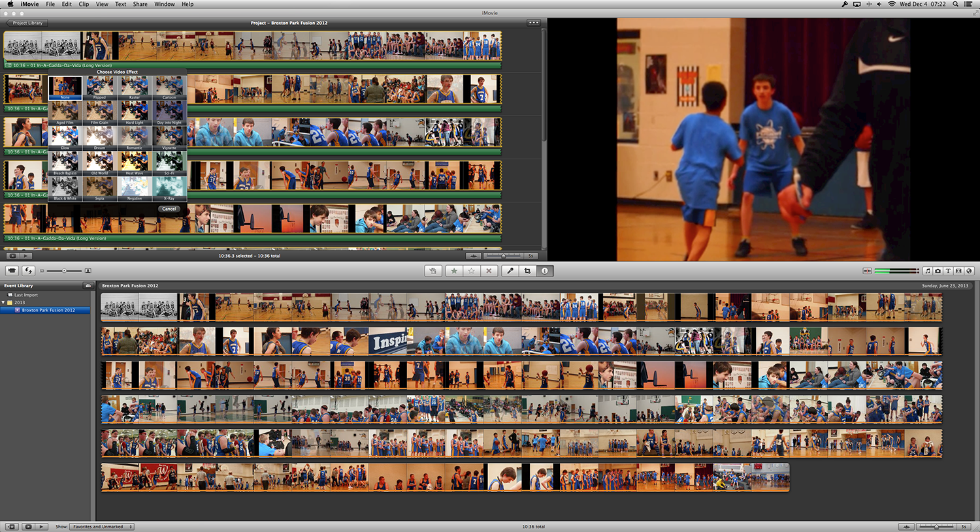Screen dimensions: 980x532
Task: Show the Transitions browser
Action: click(958, 271)
